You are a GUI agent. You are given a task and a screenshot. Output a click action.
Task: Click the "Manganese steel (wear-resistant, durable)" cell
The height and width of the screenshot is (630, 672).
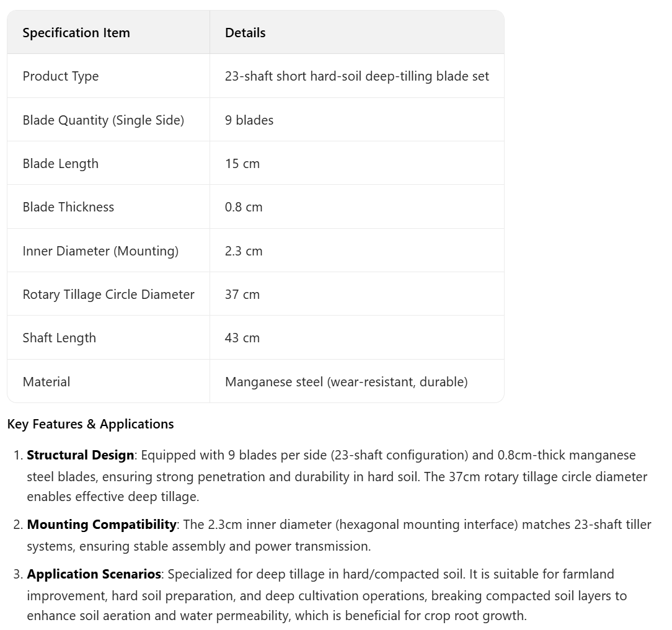346,382
